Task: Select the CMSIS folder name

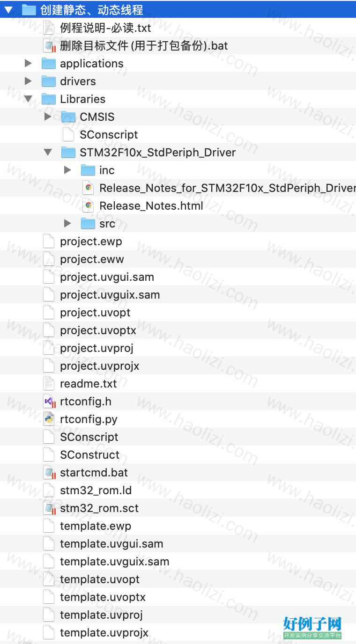Action: pos(97,117)
